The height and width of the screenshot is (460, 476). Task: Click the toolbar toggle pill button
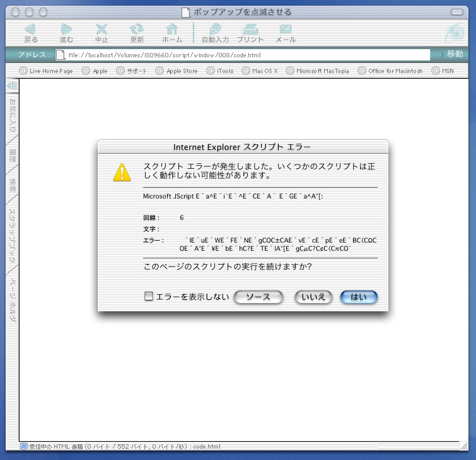pos(457,12)
